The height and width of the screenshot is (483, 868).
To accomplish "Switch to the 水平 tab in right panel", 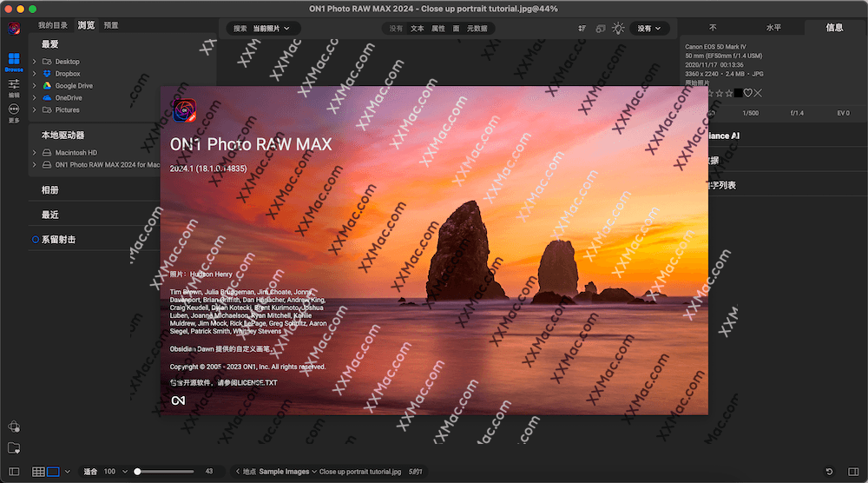I will point(773,28).
